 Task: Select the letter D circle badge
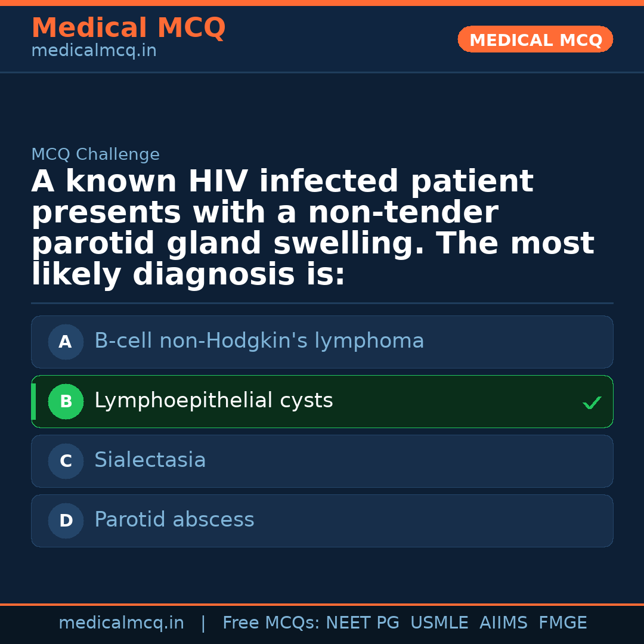point(66,521)
